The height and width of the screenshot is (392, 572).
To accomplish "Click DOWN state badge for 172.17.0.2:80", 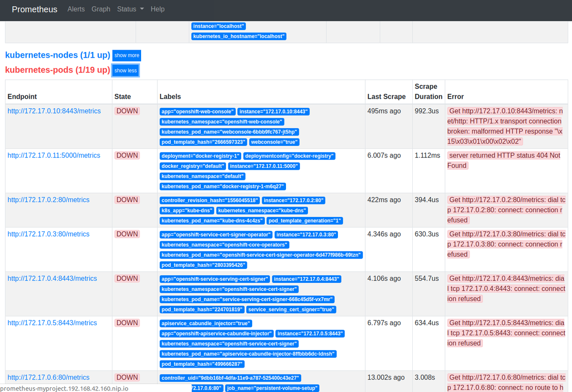I will 127,200.
